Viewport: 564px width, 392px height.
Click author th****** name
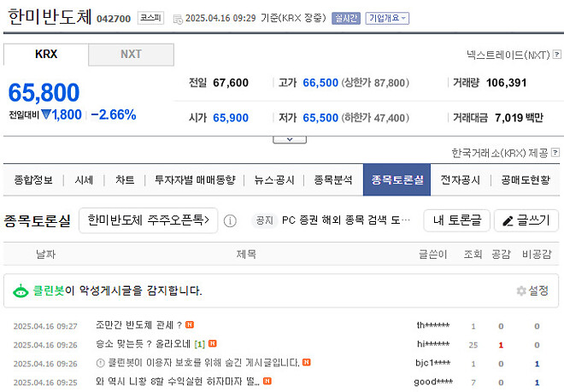pyautogui.click(x=432, y=325)
